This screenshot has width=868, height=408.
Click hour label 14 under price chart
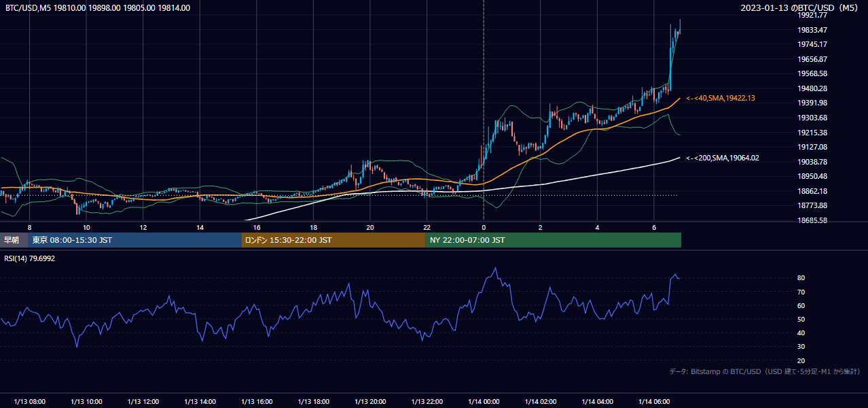(x=200, y=227)
